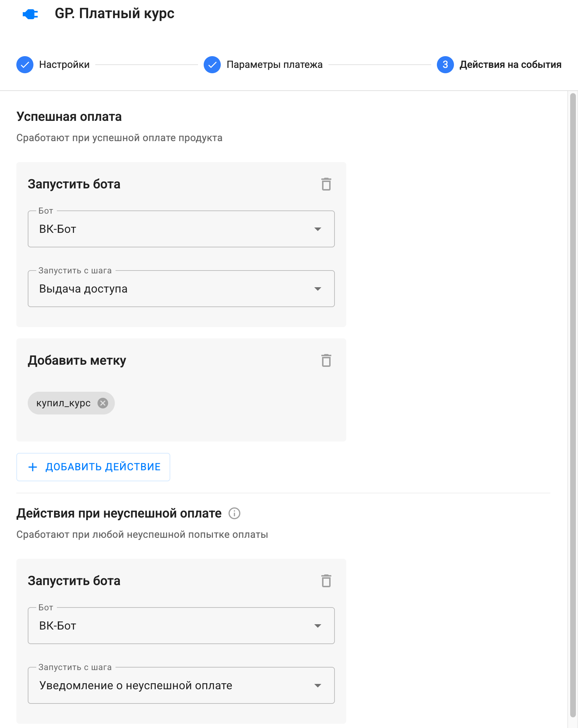Delete the unsuccessful payment Запустить бота action
Viewport: 578px width, 728px height.
coord(326,581)
